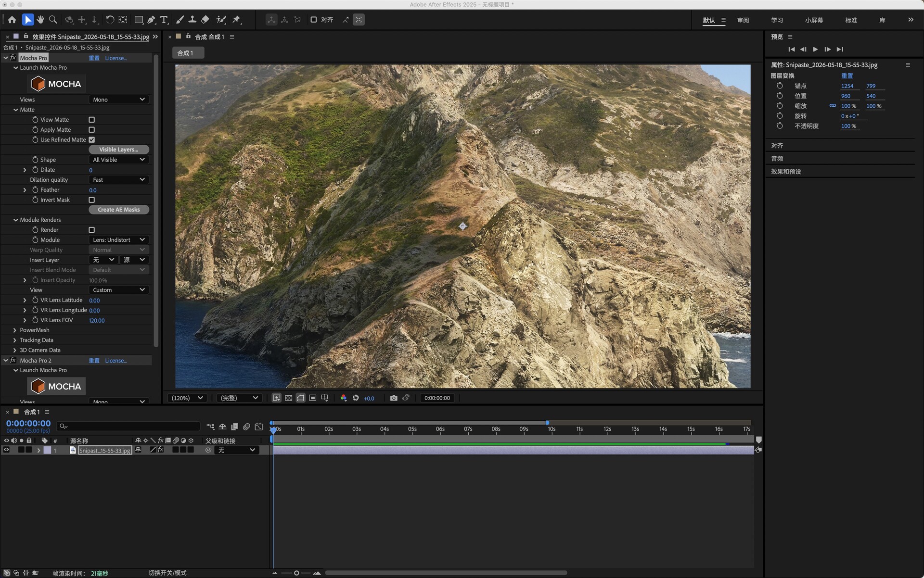Enable the View Matte checkbox

(91, 120)
